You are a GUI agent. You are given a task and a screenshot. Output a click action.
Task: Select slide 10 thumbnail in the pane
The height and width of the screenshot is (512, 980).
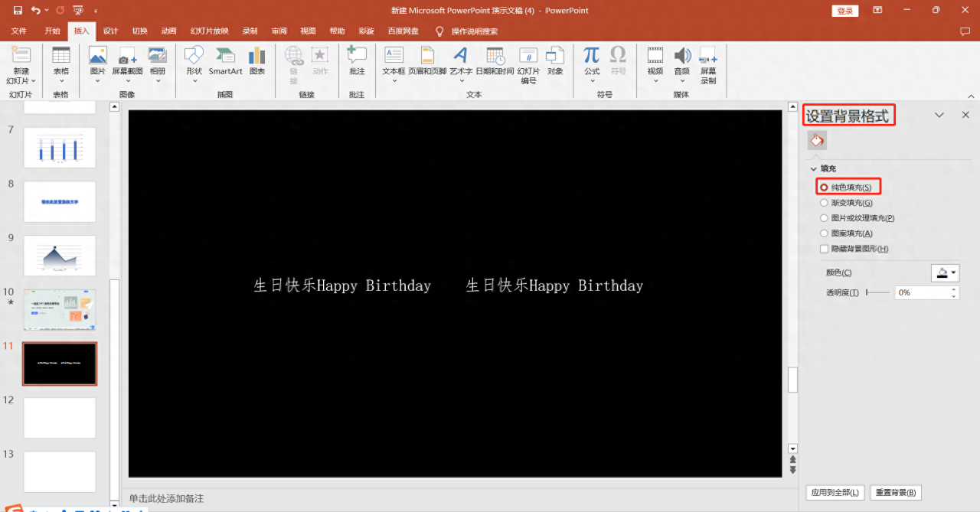coord(60,309)
